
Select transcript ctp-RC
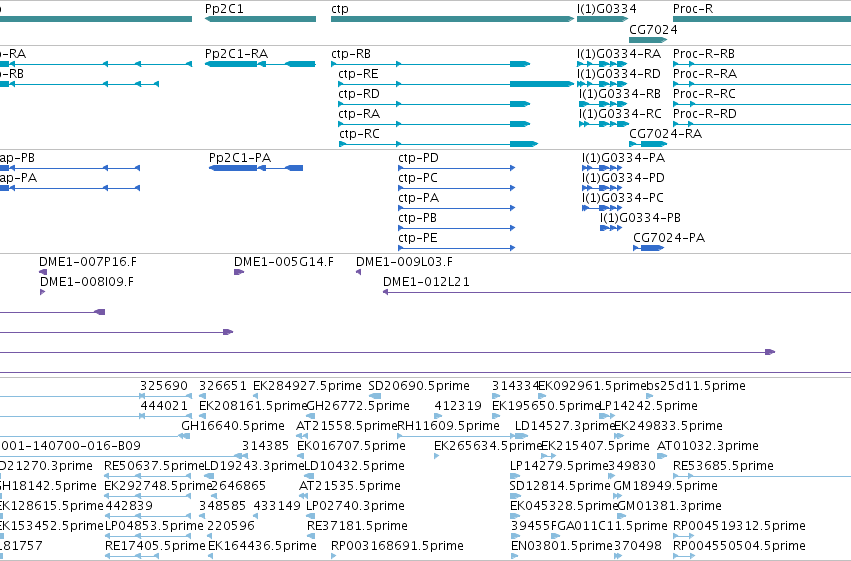438,144
